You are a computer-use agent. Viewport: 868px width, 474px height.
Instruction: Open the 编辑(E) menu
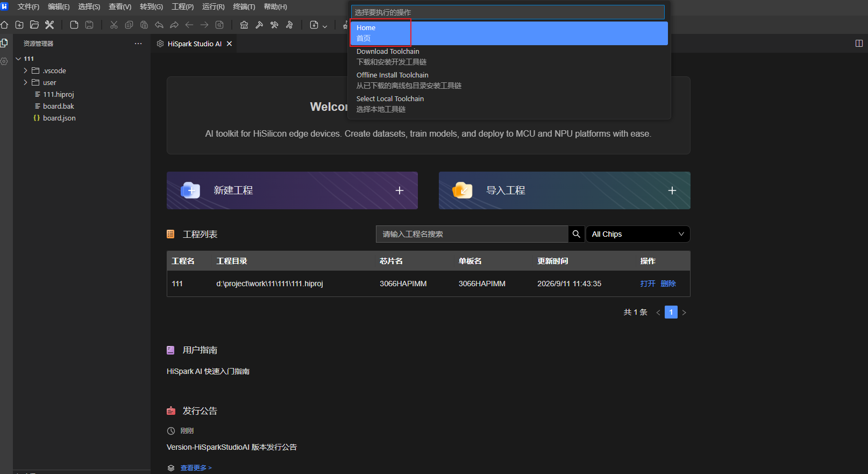59,7
